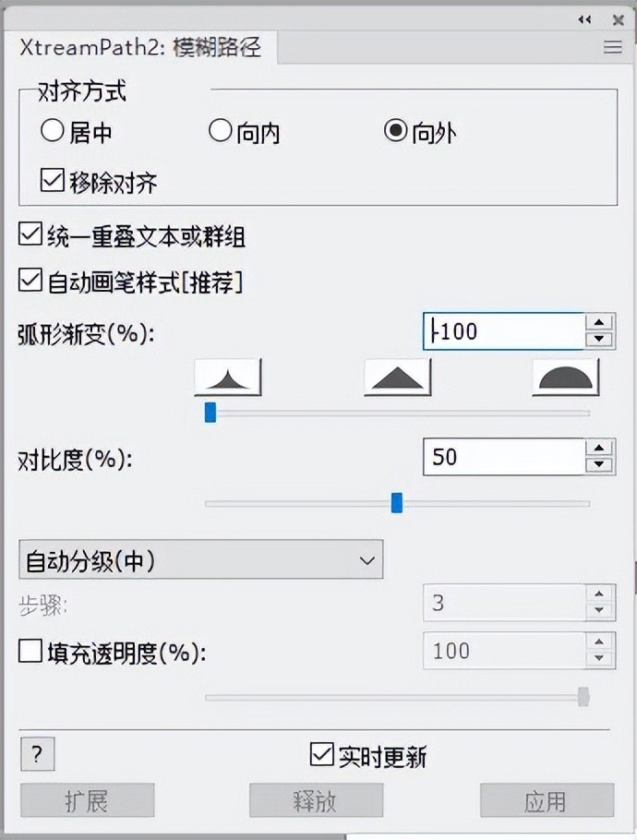Click the question mark help button
The height and width of the screenshot is (840, 637).
[37, 754]
